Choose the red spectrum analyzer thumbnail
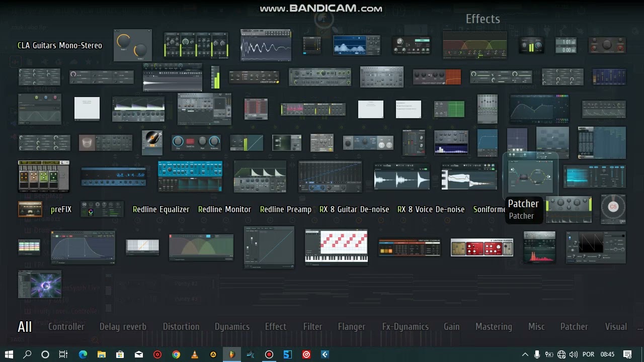The width and height of the screenshot is (644, 362). [x=539, y=247]
